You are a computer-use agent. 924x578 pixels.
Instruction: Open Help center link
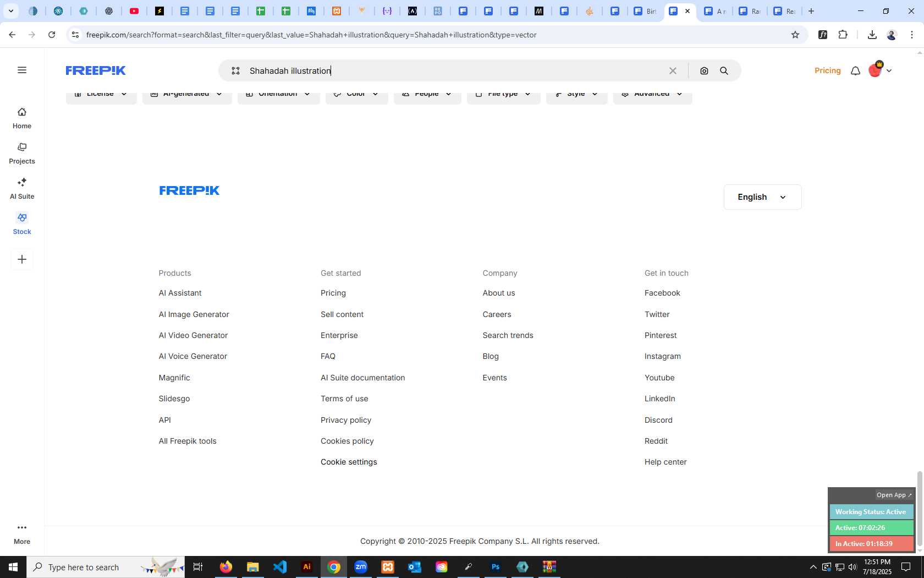click(665, 462)
